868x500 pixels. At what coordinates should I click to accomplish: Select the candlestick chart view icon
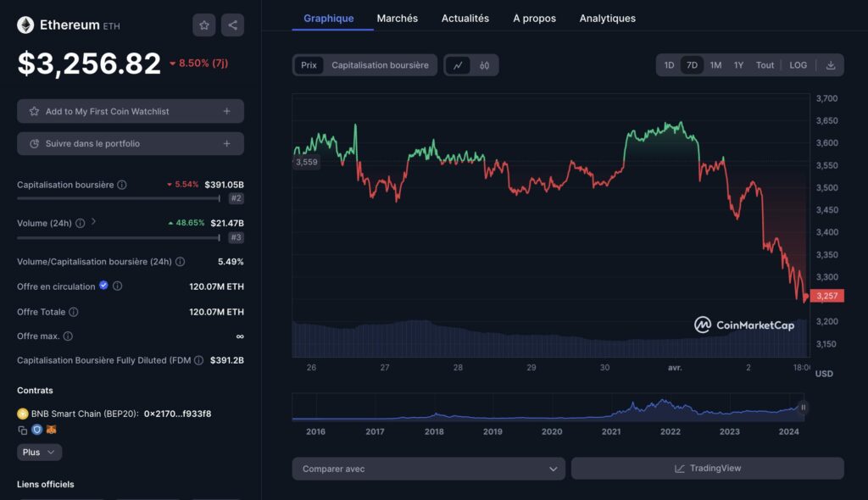pos(484,65)
